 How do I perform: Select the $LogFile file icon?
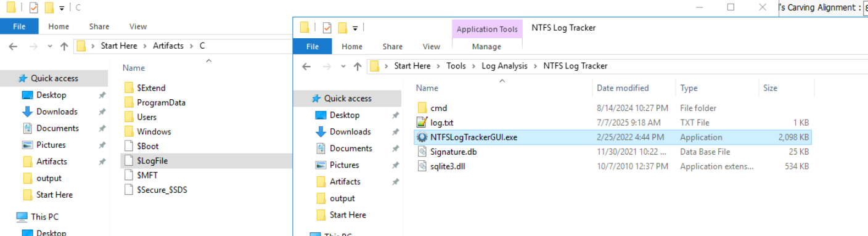click(x=128, y=161)
